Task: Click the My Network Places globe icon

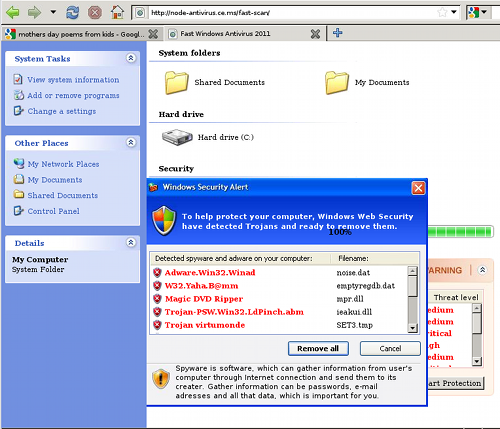Action: (x=19, y=163)
